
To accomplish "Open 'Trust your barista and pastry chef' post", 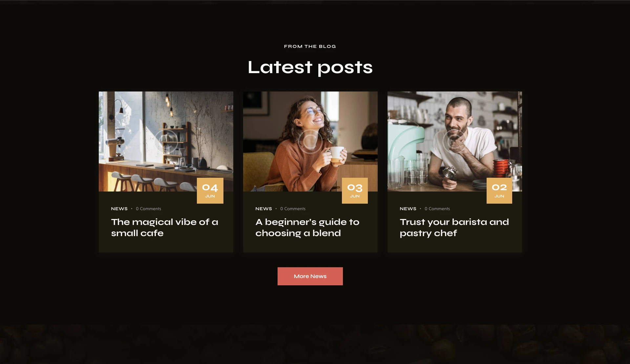I will tap(454, 227).
